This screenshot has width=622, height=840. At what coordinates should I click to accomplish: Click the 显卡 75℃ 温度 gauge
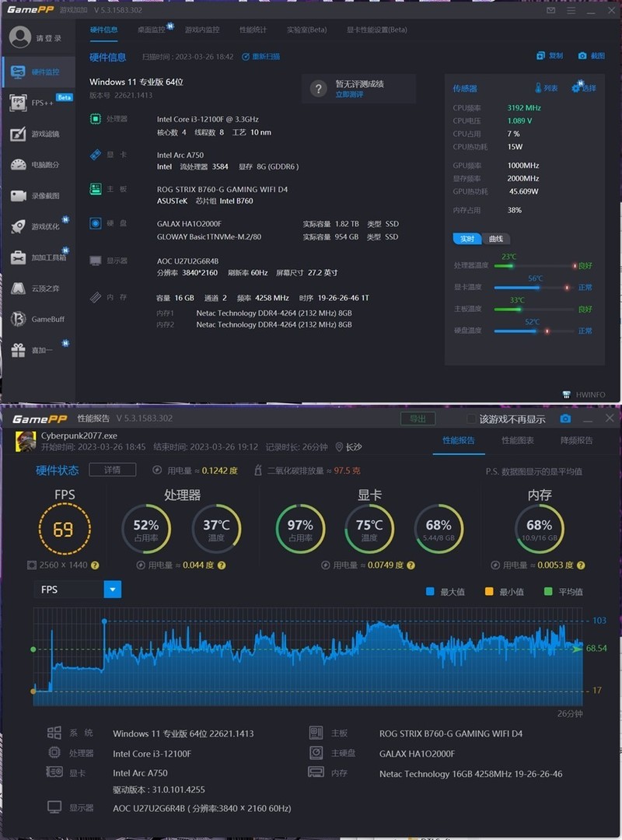[x=369, y=529]
